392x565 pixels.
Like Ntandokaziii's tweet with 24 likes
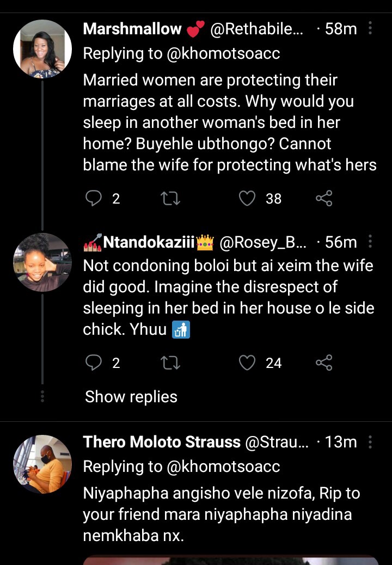coord(248,363)
